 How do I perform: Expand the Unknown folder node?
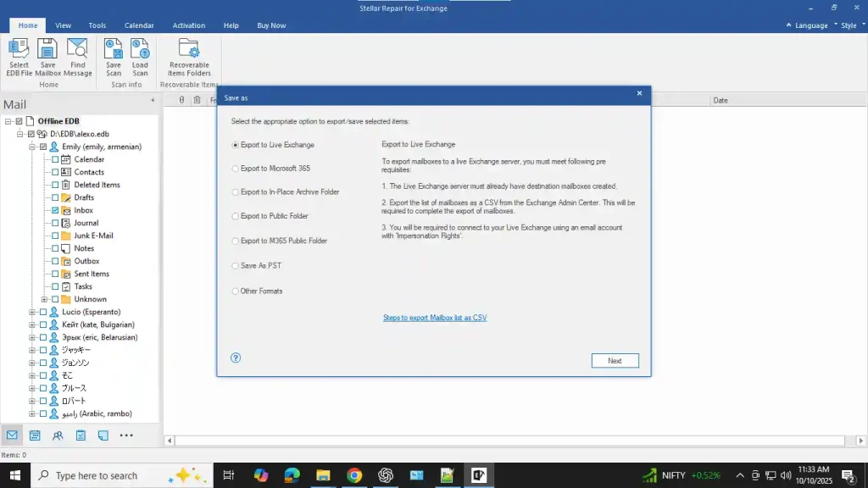[x=45, y=299]
